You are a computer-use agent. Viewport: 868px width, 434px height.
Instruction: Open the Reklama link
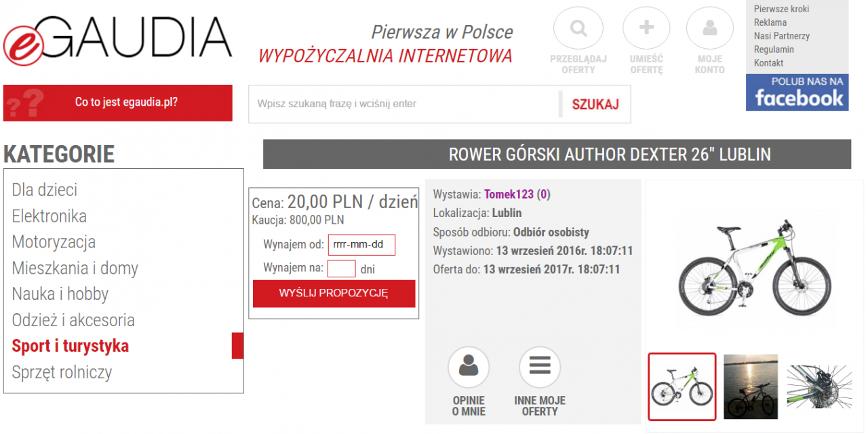(770, 22)
